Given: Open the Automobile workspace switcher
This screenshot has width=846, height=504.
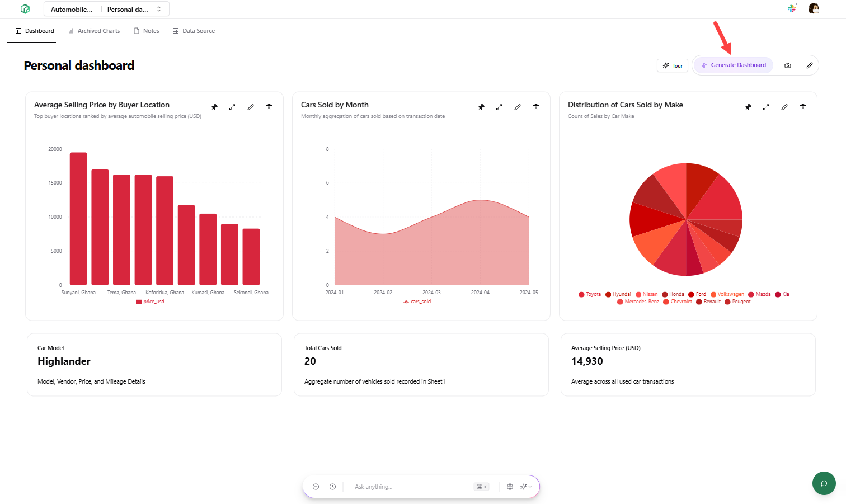Looking at the screenshot, I should pos(72,8).
